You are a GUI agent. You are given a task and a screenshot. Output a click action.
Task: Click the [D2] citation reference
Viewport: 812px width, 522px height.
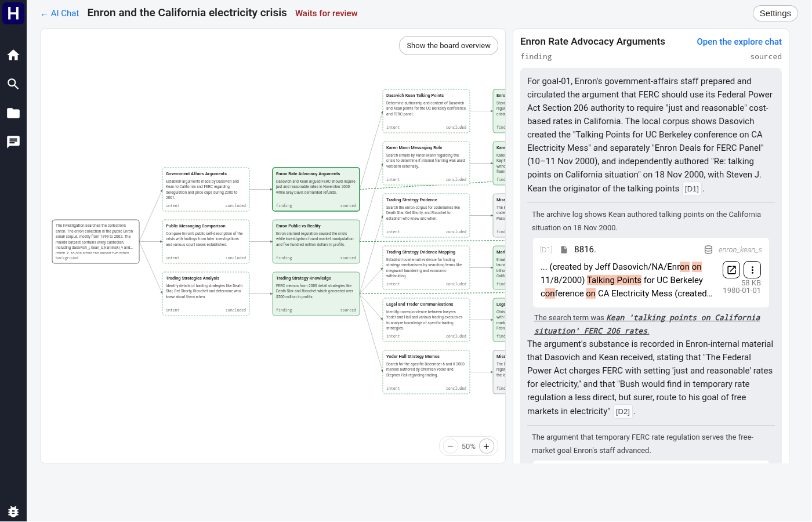622,411
